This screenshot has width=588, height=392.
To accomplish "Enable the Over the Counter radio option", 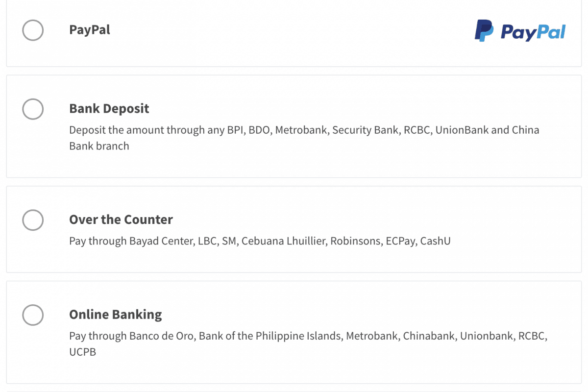I will (33, 220).
